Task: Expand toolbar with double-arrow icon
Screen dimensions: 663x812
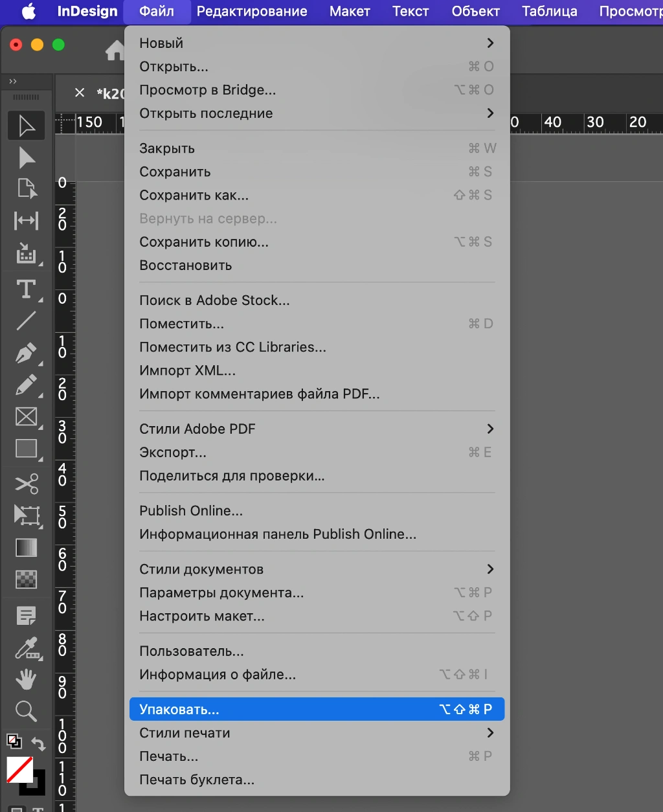Action: point(13,82)
